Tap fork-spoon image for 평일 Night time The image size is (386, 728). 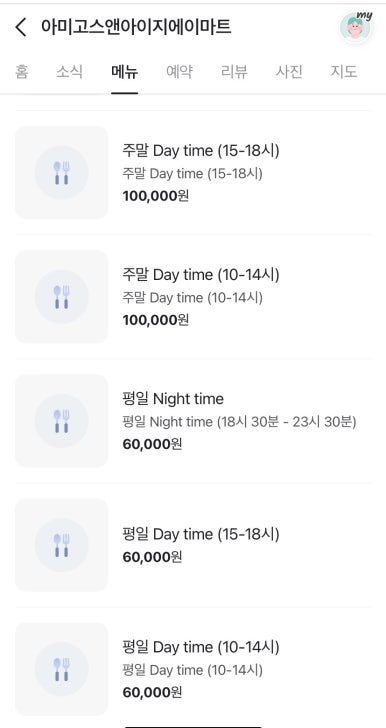point(62,421)
